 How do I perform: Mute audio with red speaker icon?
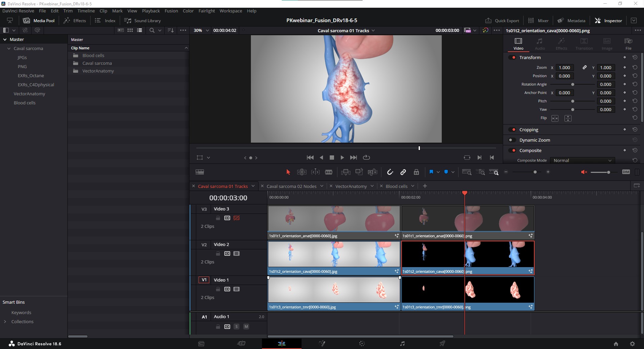[x=584, y=172]
